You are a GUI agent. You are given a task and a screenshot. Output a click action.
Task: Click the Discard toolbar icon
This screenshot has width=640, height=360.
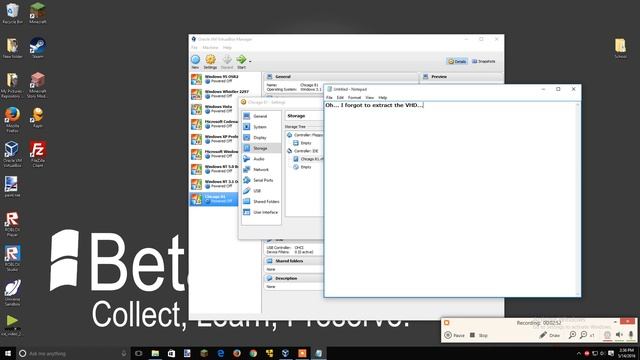[227, 62]
